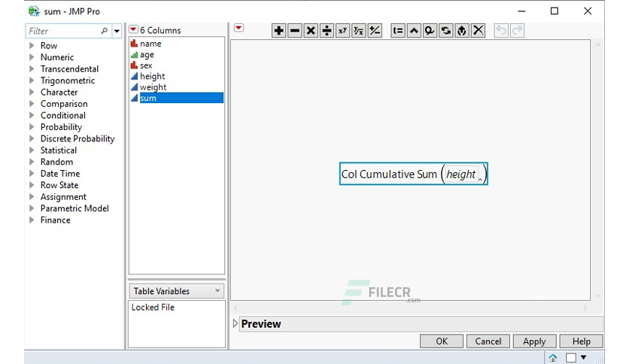
Task: Select the Parametric Model category
Action: coord(74,208)
